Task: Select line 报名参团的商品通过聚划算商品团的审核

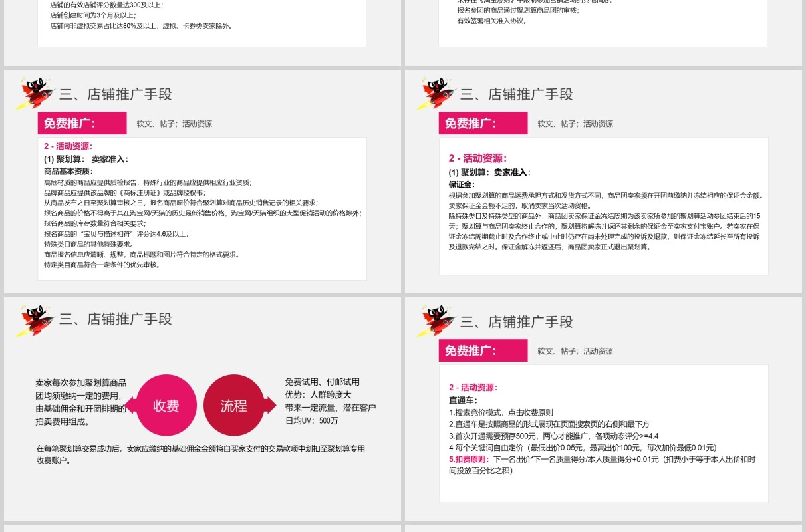Action: 518,11
